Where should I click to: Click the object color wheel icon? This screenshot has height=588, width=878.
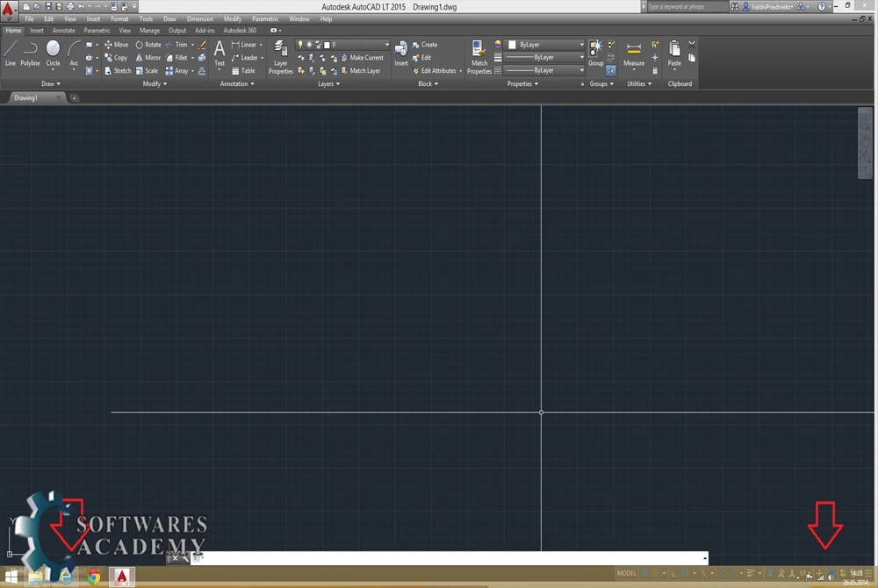[x=498, y=44]
